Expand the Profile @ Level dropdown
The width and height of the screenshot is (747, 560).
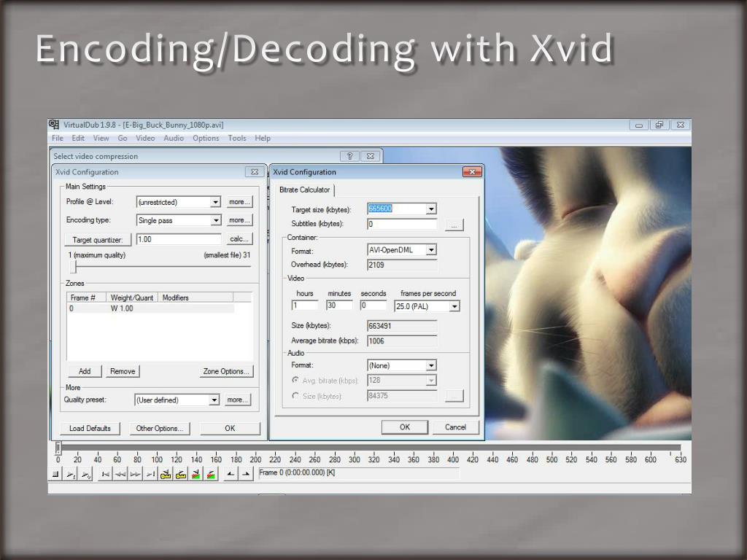click(x=215, y=202)
